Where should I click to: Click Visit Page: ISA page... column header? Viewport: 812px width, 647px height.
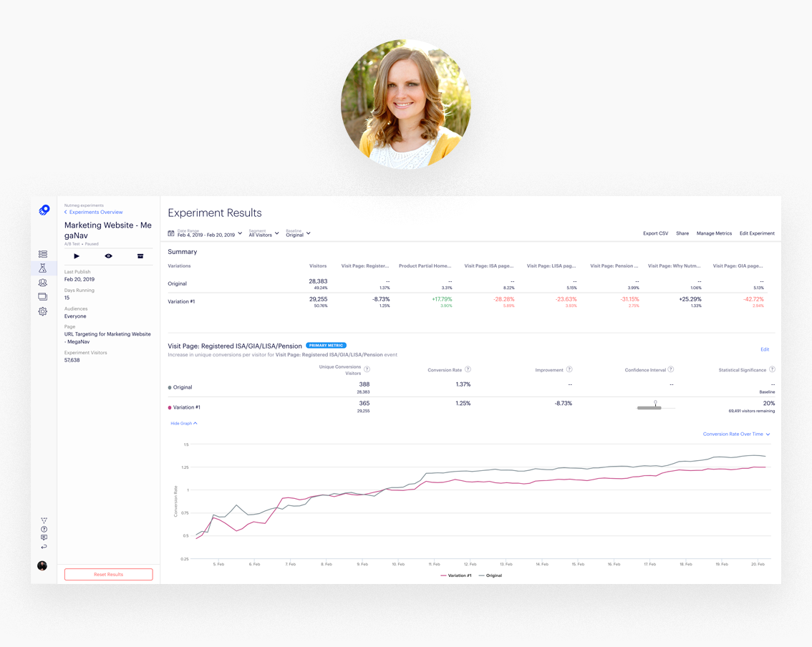[x=489, y=266]
